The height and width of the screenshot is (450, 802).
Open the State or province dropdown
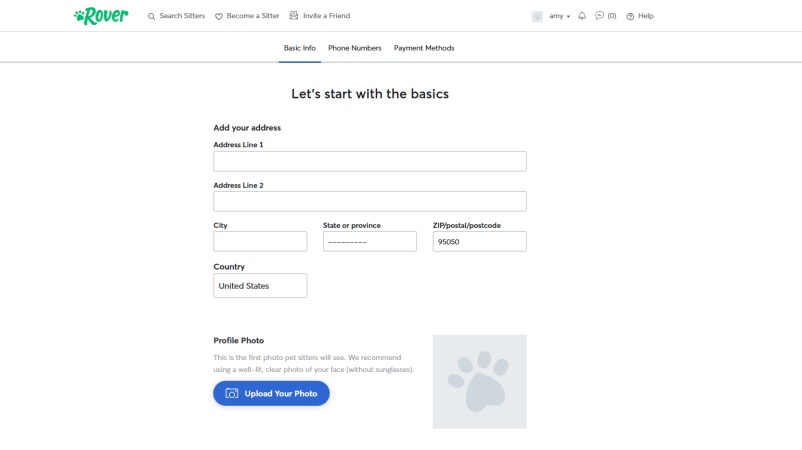[369, 242]
